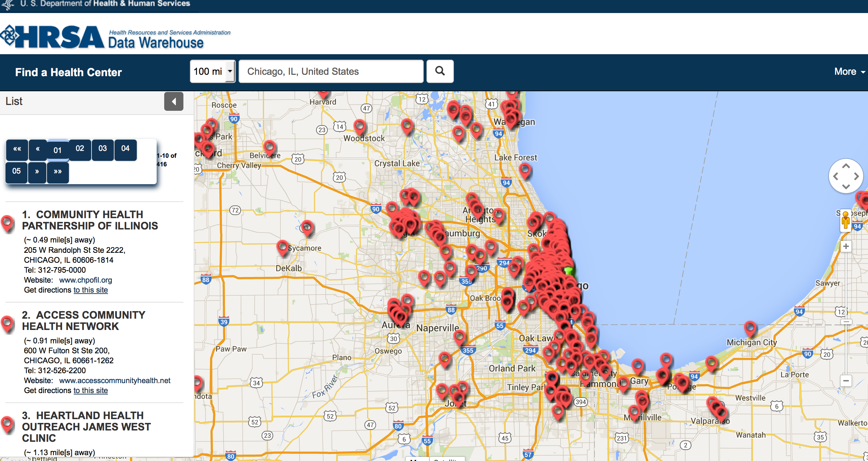Click Access Community Health Network title
Viewport: 868px width, 461px height.
click(84, 321)
